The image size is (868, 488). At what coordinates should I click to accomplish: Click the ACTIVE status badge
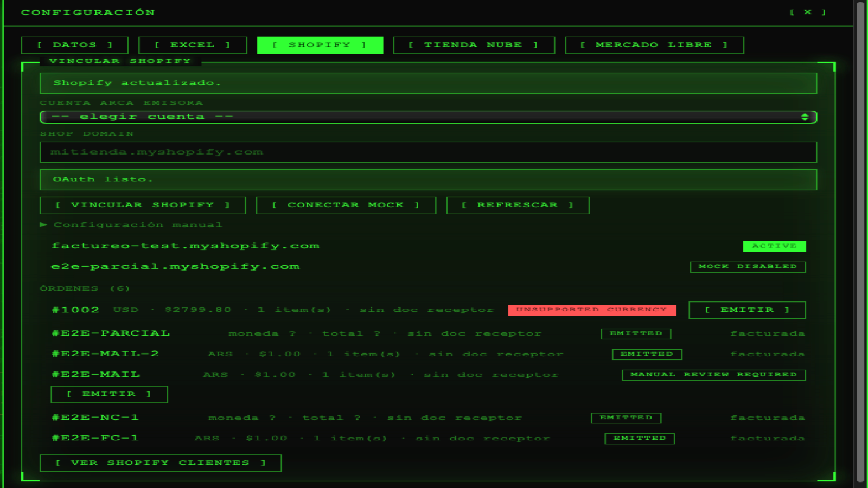(774, 246)
